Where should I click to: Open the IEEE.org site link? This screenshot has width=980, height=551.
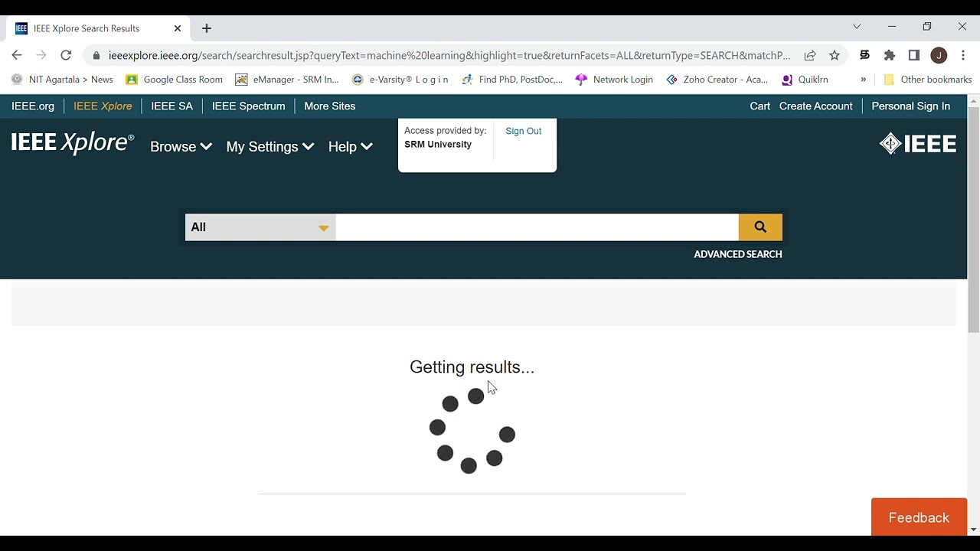[33, 106]
